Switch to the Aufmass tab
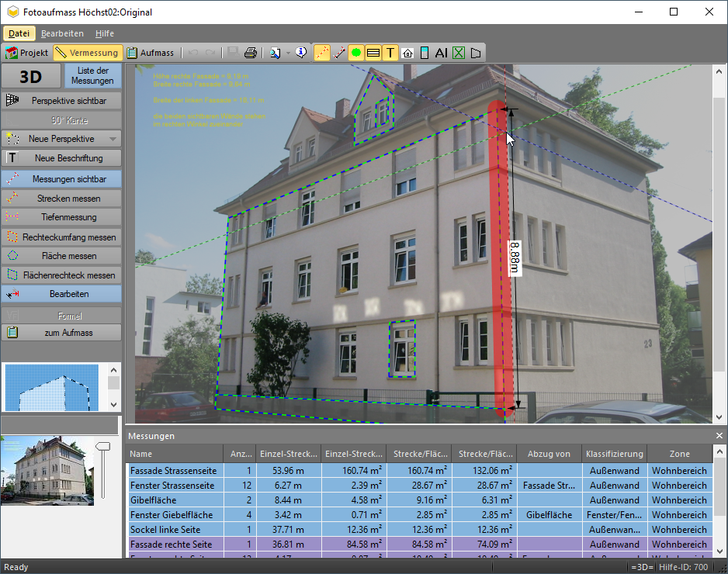Image resolution: width=728 pixels, height=574 pixels. click(x=150, y=53)
